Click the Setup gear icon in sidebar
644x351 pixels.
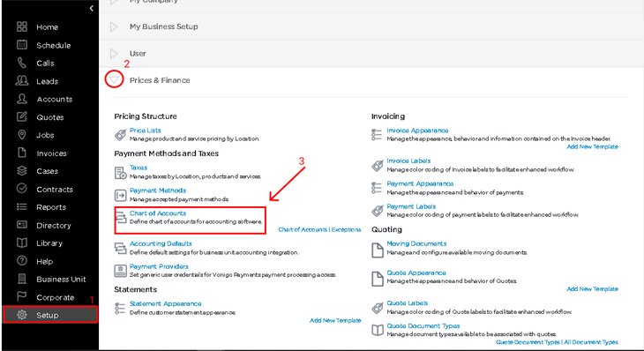point(22,315)
